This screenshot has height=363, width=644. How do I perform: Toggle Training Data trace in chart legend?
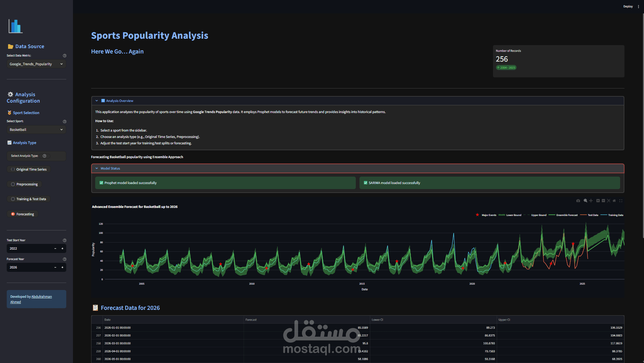[x=612, y=215]
